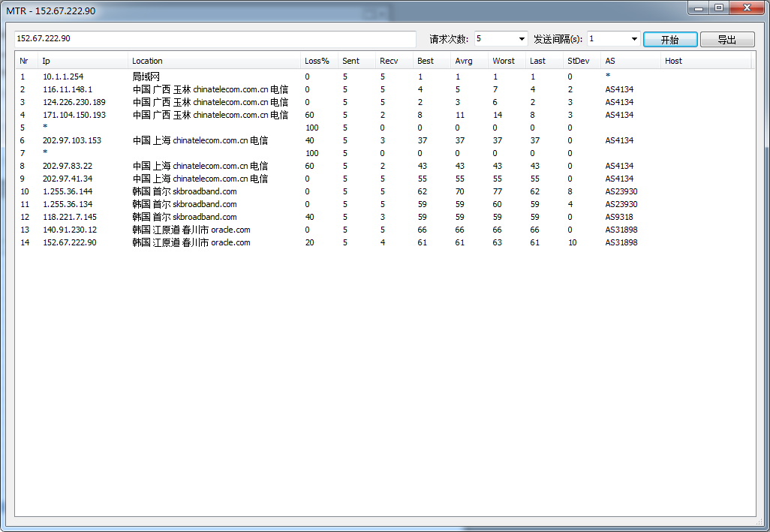Click the Sent column header

pos(356,61)
